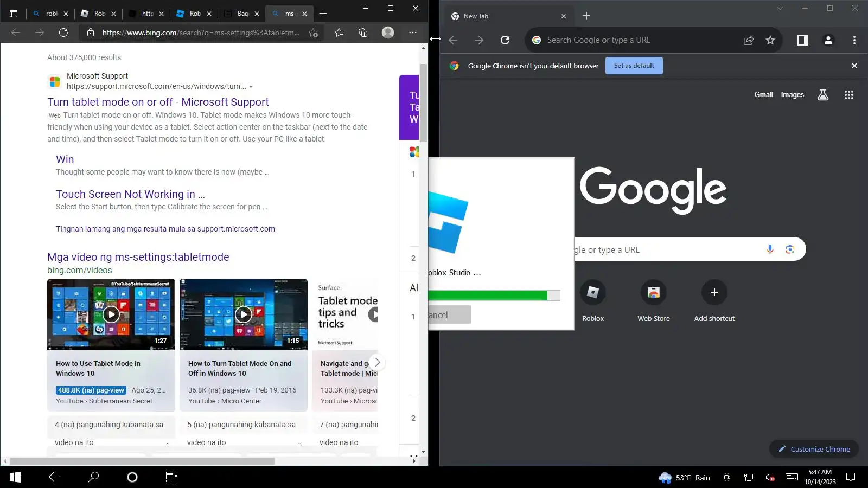Screen dimensions: 868x488
Task: Open a new tab in Edge
Action: pyautogui.click(x=323, y=14)
